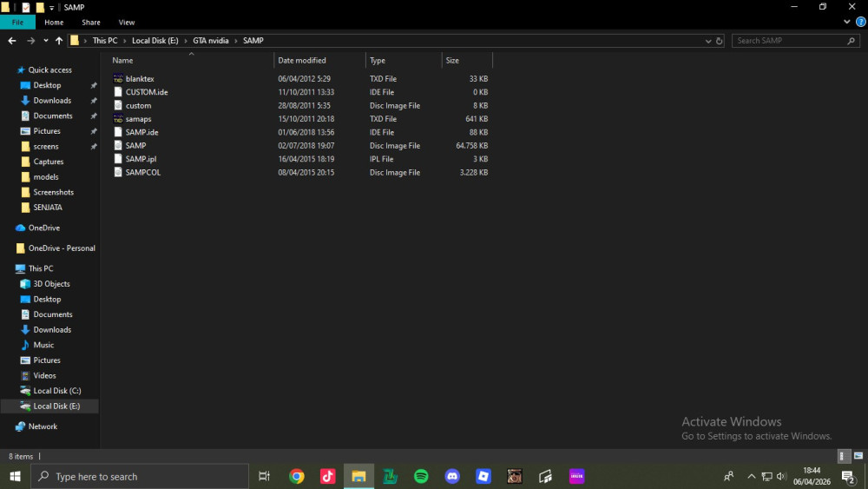The width and height of the screenshot is (868, 489).
Task: Click the Properties quick access toolbar icon
Action: [x=25, y=7]
